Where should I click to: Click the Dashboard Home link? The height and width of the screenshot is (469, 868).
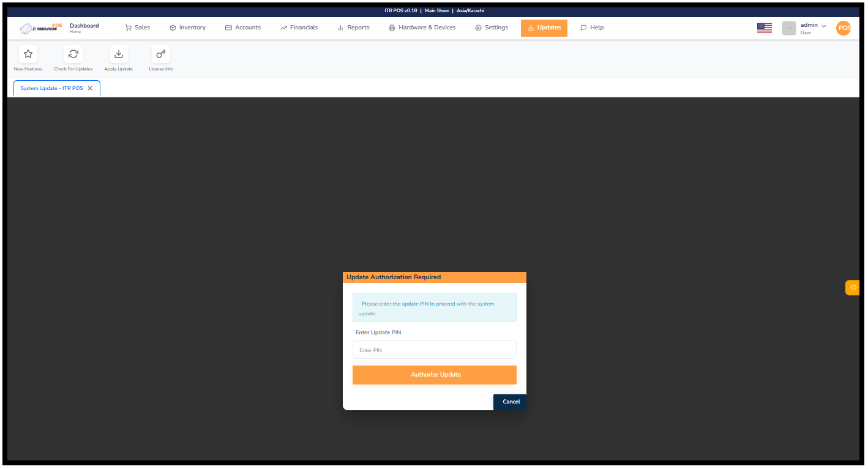tap(84, 28)
